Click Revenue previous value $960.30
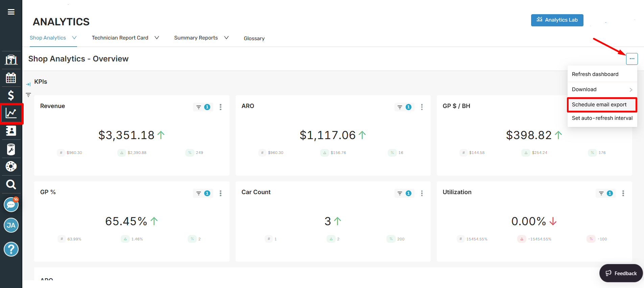This screenshot has height=288, width=644. [x=74, y=153]
